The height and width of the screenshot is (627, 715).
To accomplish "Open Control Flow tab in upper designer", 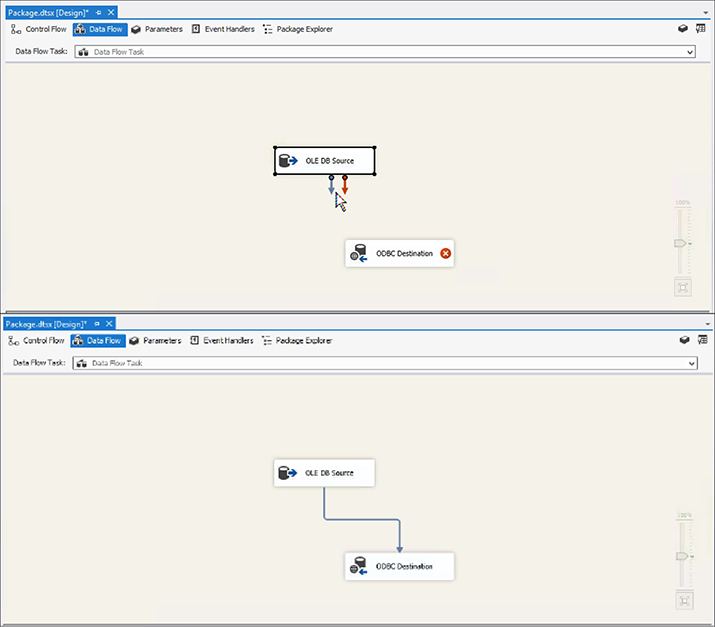I will 39,29.
